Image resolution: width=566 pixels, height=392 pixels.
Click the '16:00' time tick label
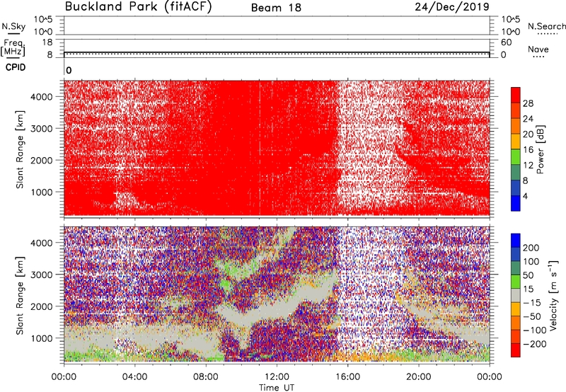click(x=347, y=377)
